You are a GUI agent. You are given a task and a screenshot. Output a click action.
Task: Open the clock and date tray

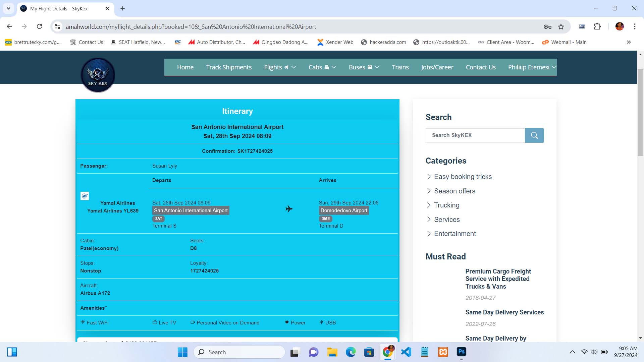click(x=626, y=352)
